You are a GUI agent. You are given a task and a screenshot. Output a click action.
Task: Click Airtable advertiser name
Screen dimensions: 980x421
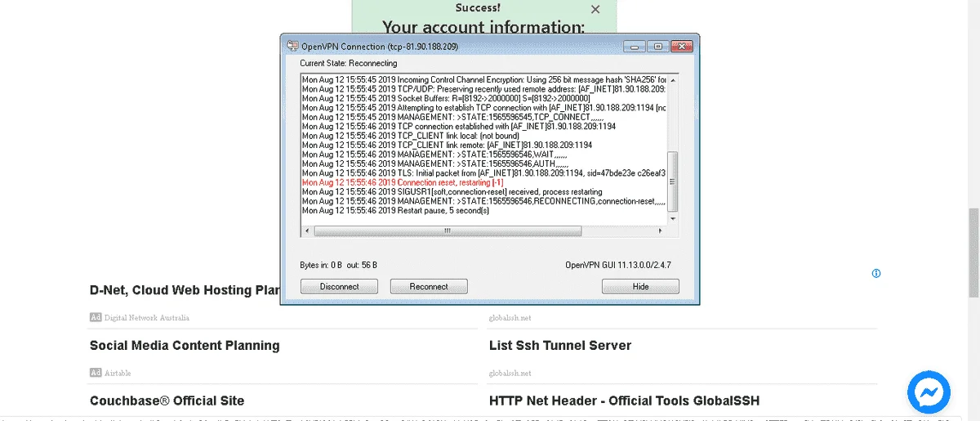pyautogui.click(x=118, y=373)
